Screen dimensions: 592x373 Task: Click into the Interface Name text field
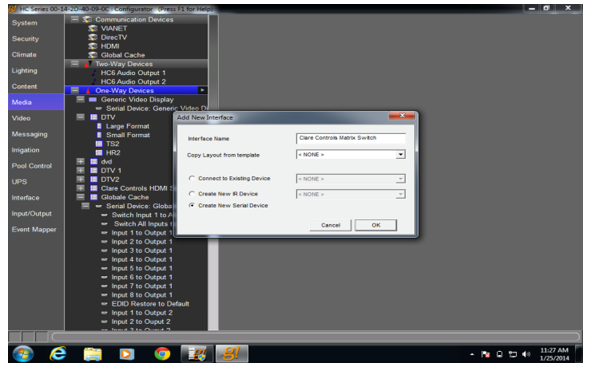click(351, 138)
